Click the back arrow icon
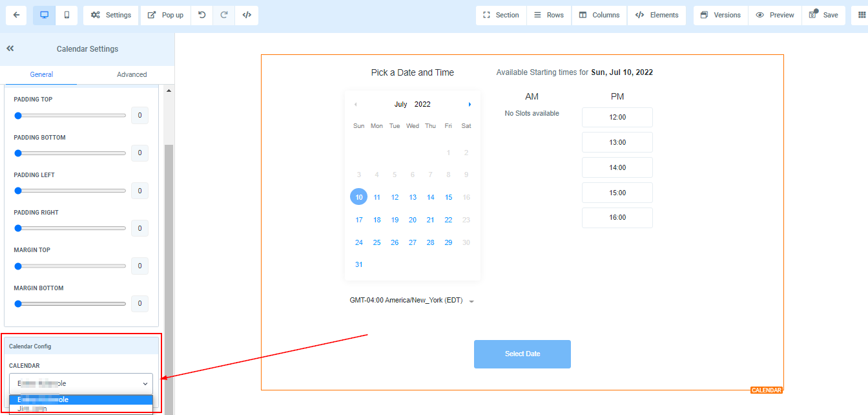868x415 pixels. 16,15
